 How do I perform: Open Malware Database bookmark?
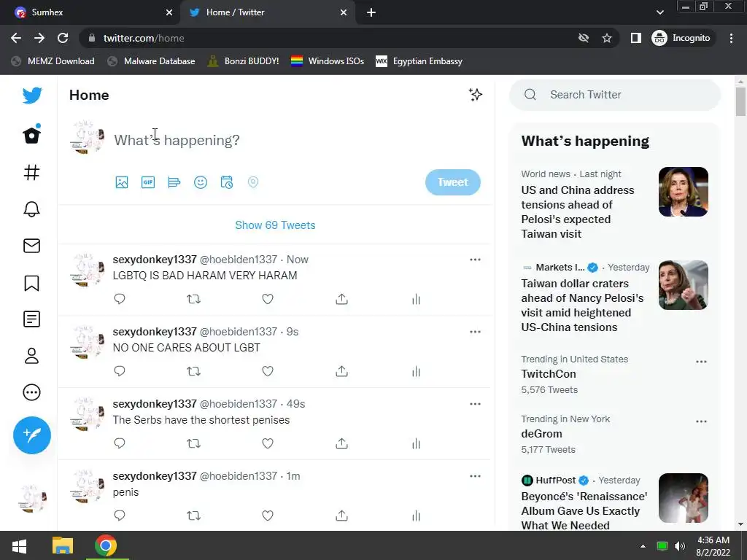point(152,61)
